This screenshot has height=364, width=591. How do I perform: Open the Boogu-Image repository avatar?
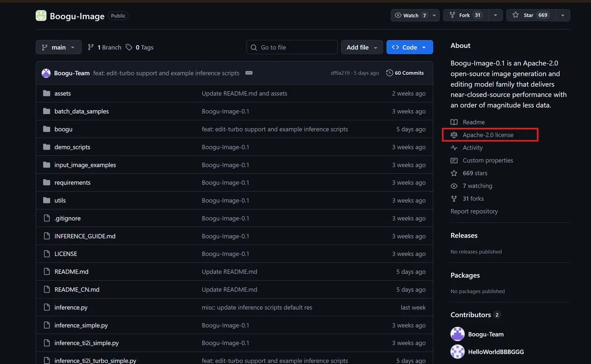point(41,16)
